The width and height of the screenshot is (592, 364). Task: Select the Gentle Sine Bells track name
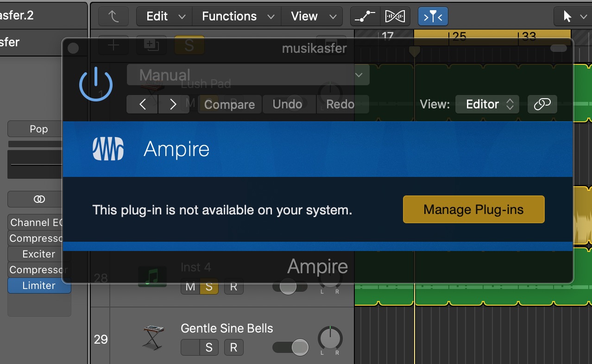click(x=227, y=328)
